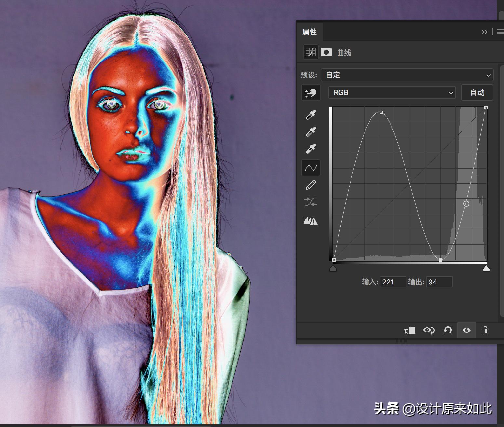This screenshot has height=427, width=504.
Task: Click the shadow input slider triangle
Action: point(333,268)
